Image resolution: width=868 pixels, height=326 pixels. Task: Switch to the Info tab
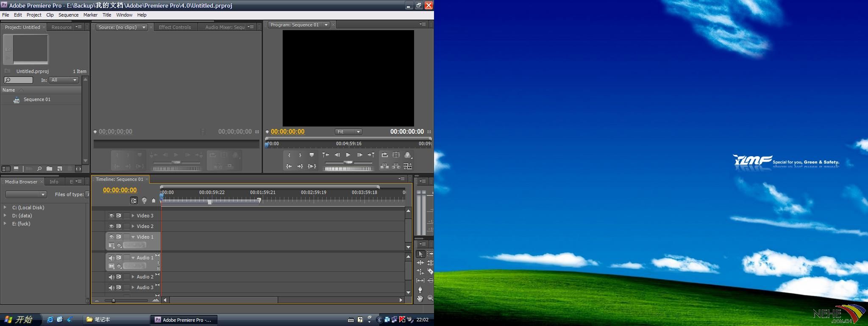coord(54,182)
